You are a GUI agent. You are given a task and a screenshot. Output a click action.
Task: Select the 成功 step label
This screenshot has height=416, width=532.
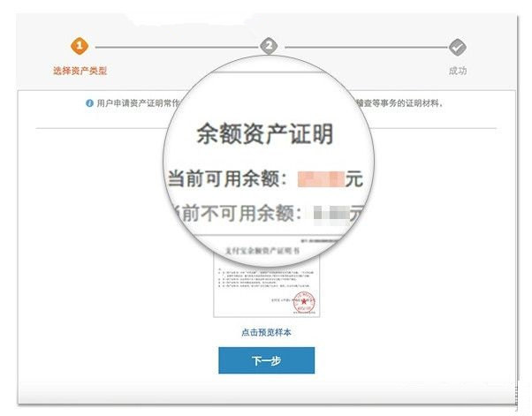coord(458,71)
